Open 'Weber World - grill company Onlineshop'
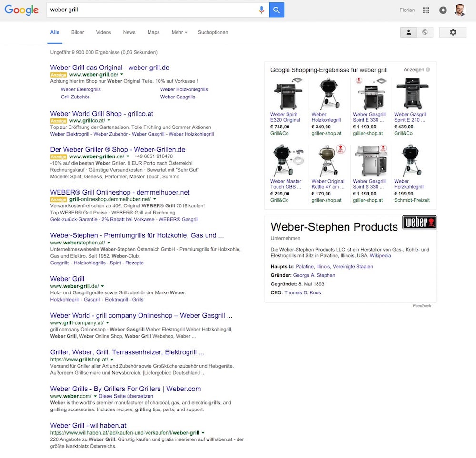 [141, 315]
